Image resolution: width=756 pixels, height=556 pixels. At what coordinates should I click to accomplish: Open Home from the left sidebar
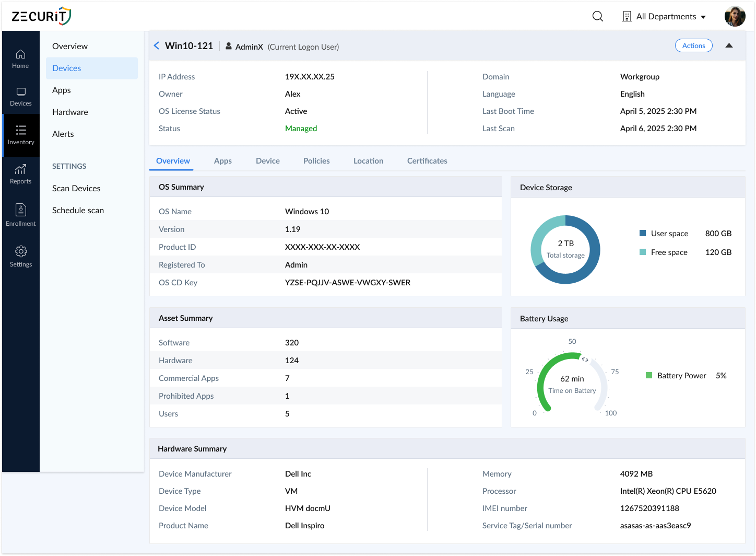click(20, 57)
